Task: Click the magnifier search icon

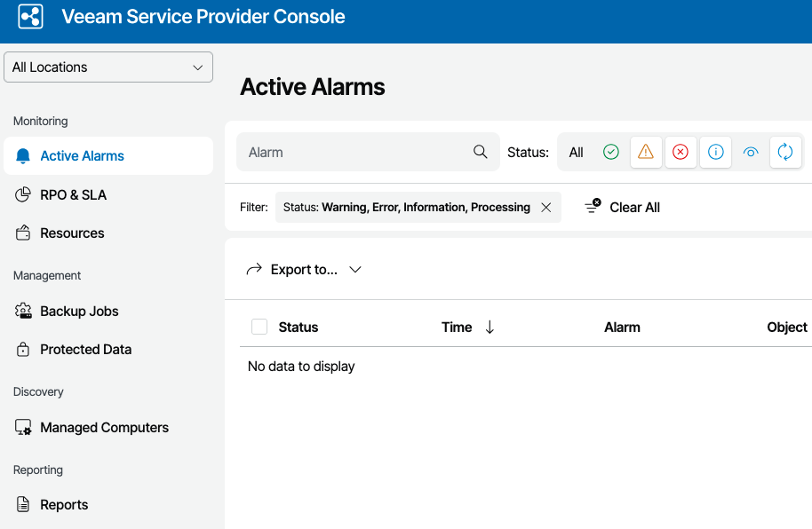Action: (480, 152)
